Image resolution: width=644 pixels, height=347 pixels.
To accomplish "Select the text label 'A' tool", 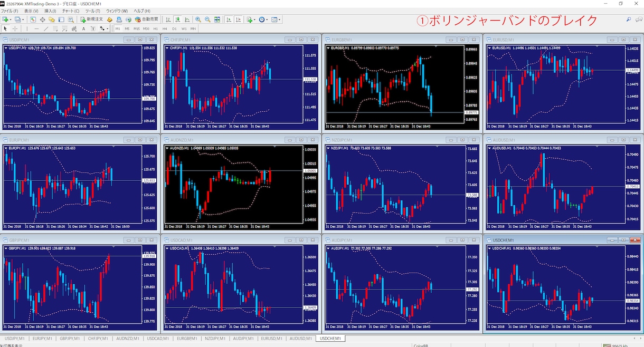I will point(83,28).
